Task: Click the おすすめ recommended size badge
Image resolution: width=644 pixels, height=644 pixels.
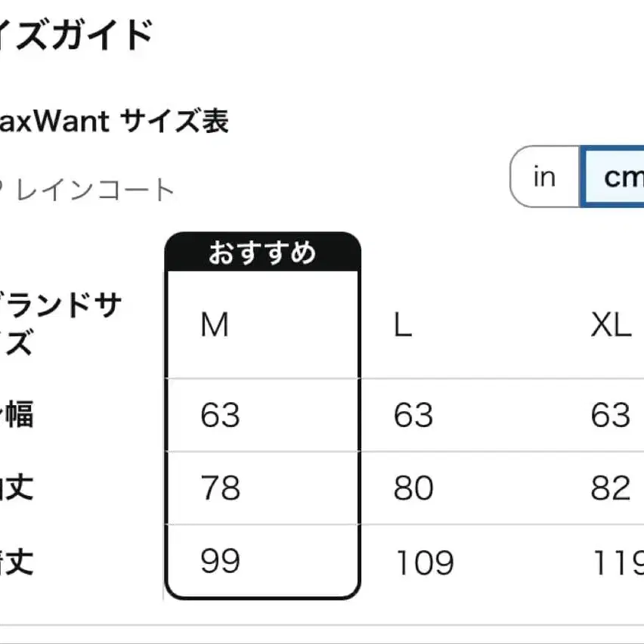Action: (262, 255)
